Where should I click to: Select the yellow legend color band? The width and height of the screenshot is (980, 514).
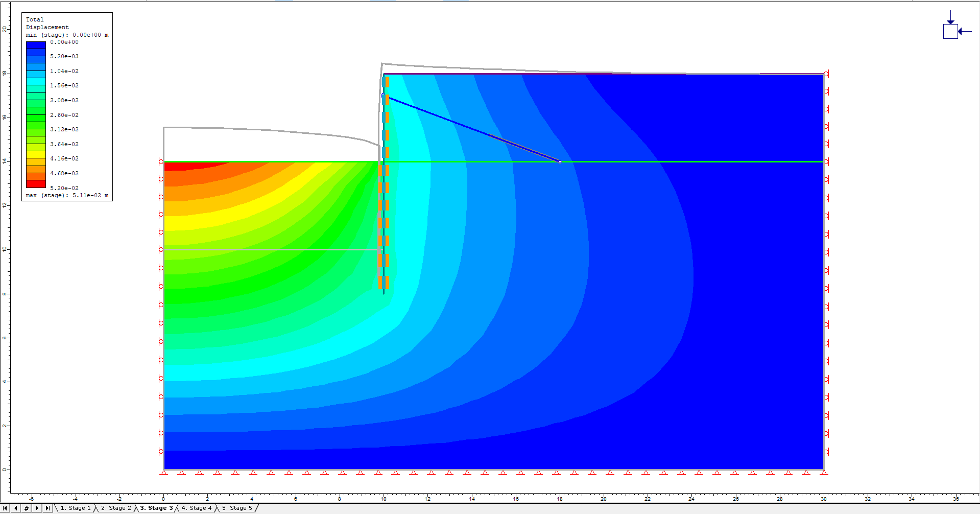click(x=36, y=154)
